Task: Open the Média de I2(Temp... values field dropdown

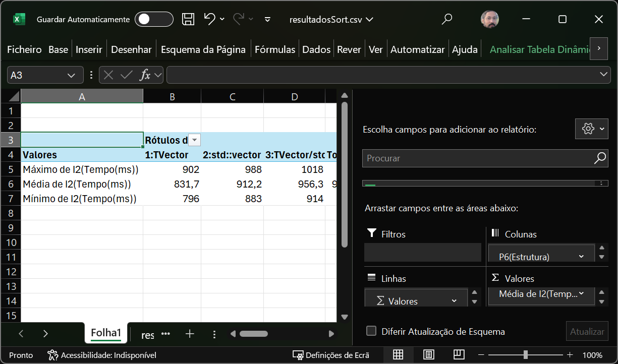Action: coord(581,293)
